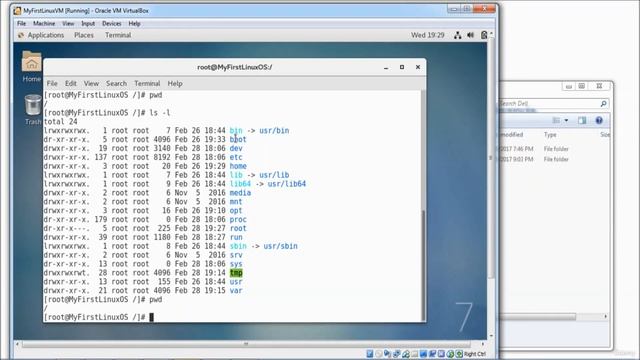Click the Applications menu foot icon
This screenshot has height=360, width=640.
[x=21, y=36]
